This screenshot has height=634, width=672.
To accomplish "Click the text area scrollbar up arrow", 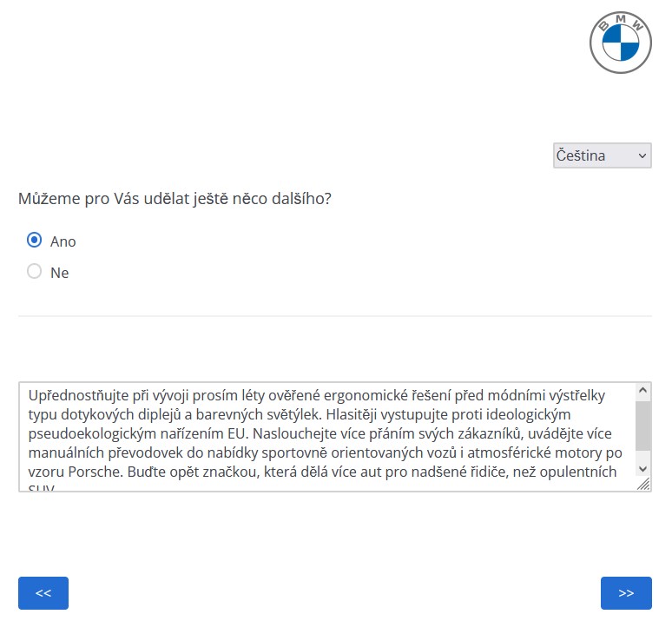I will (x=642, y=391).
